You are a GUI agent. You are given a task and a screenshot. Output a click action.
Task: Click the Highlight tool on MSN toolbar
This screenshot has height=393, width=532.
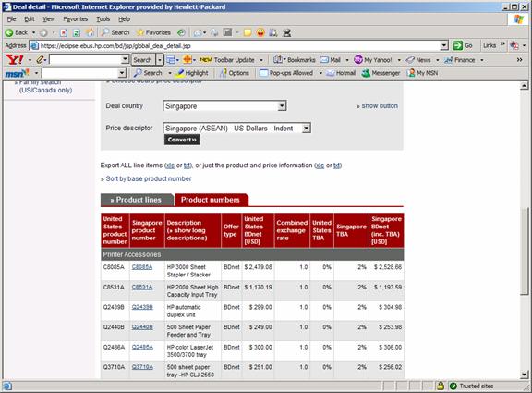192,73
